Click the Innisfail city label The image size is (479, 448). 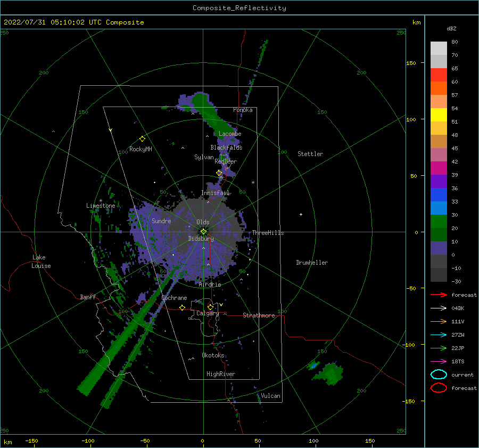(x=216, y=193)
